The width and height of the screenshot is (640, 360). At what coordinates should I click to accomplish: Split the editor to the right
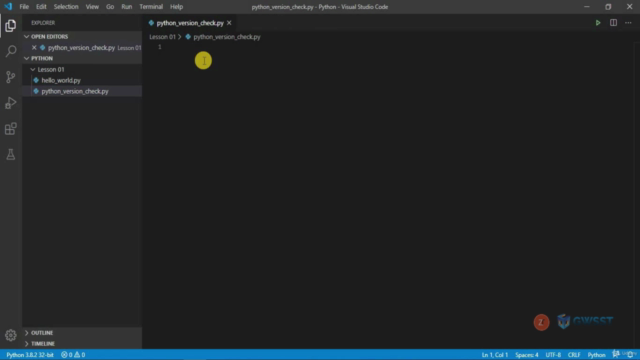pos(613,23)
